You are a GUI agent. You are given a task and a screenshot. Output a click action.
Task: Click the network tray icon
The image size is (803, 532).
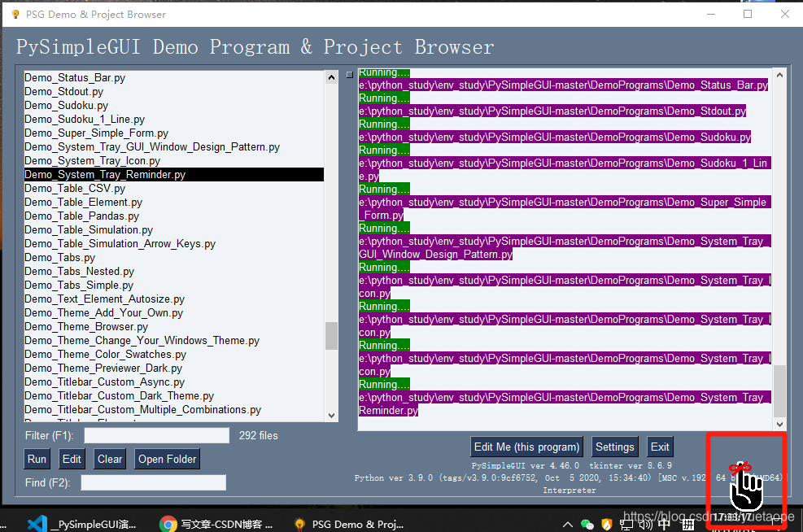click(x=626, y=525)
